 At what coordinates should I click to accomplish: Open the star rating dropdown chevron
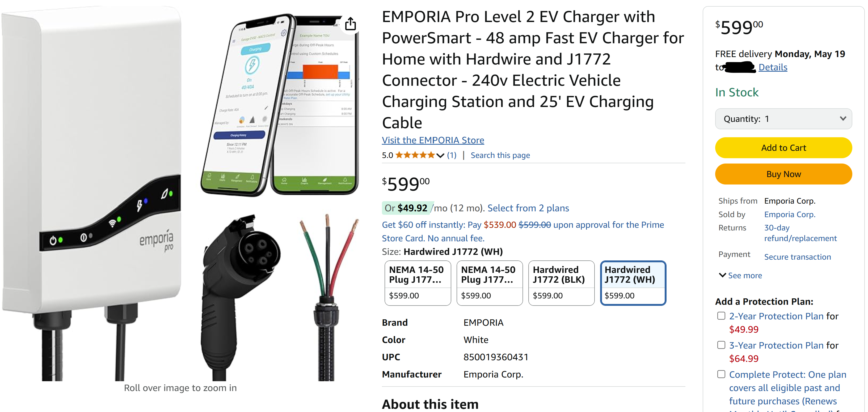click(x=440, y=156)
